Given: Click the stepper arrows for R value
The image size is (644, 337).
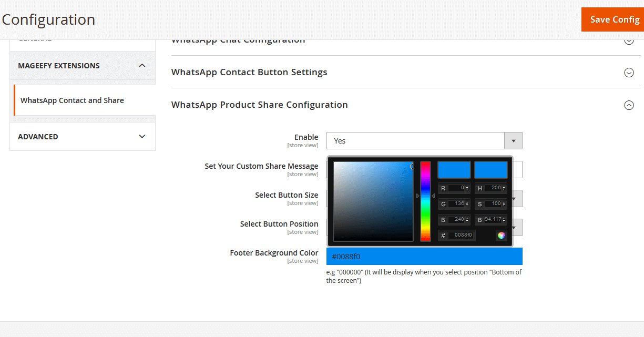Looking at the screenshot, I should [467, 188].
